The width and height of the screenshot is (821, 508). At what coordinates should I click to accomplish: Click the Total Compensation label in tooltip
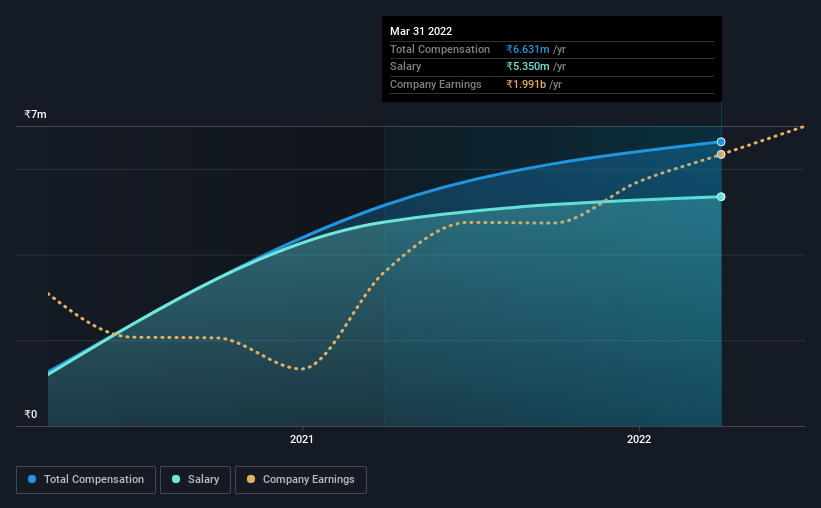[440, 49]
